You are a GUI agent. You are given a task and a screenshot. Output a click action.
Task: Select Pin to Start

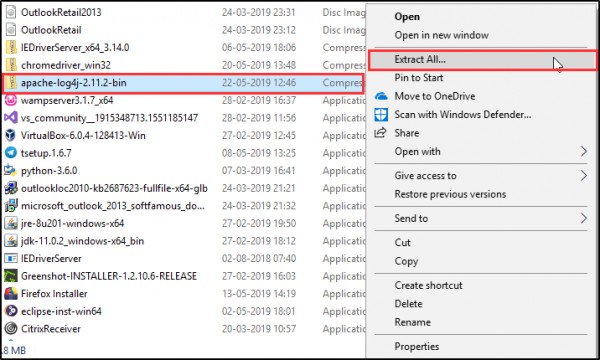coord(419,78)
